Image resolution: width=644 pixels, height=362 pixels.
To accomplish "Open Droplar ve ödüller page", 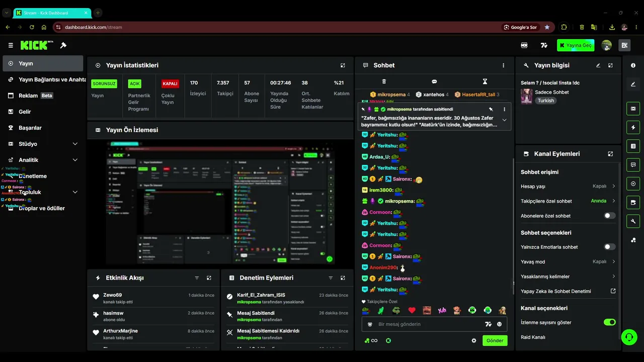I will (43, 208).
